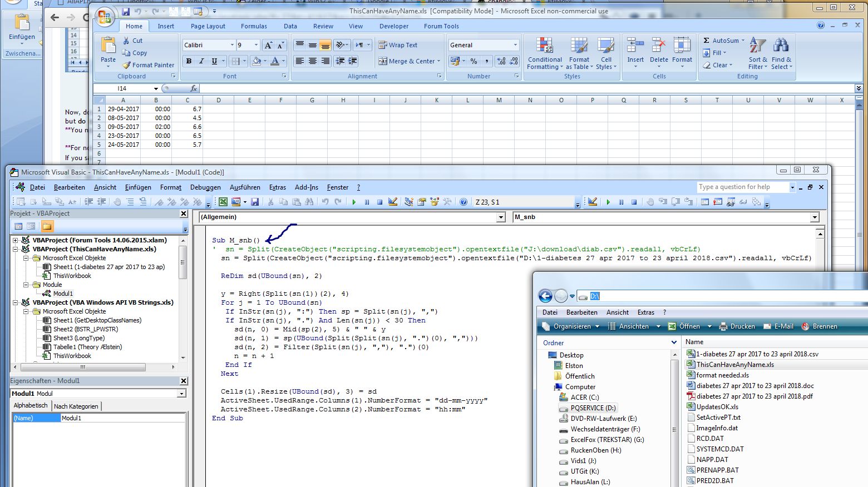Open the Cell Styles gallery

606,54
